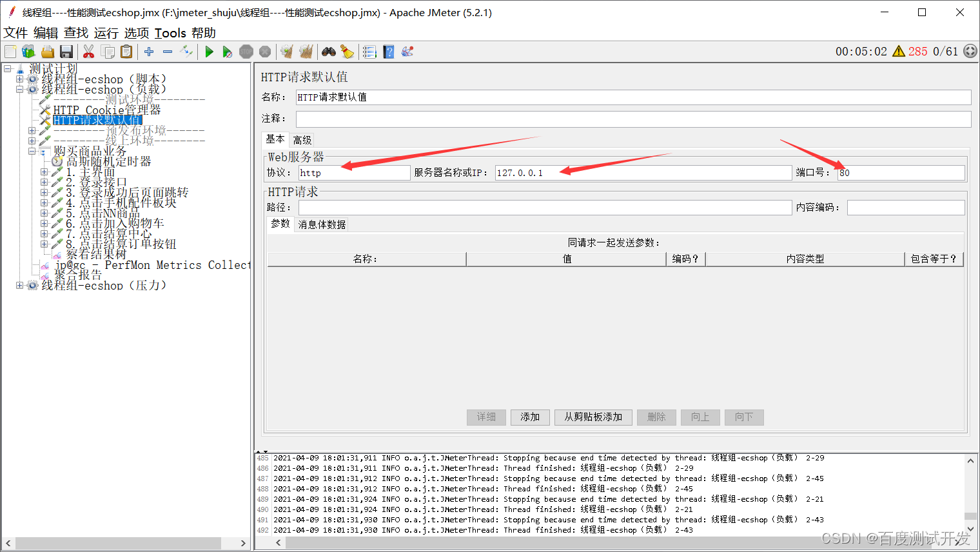Expand 8. 点击结算订单按钮 sampler

[44, 244]
